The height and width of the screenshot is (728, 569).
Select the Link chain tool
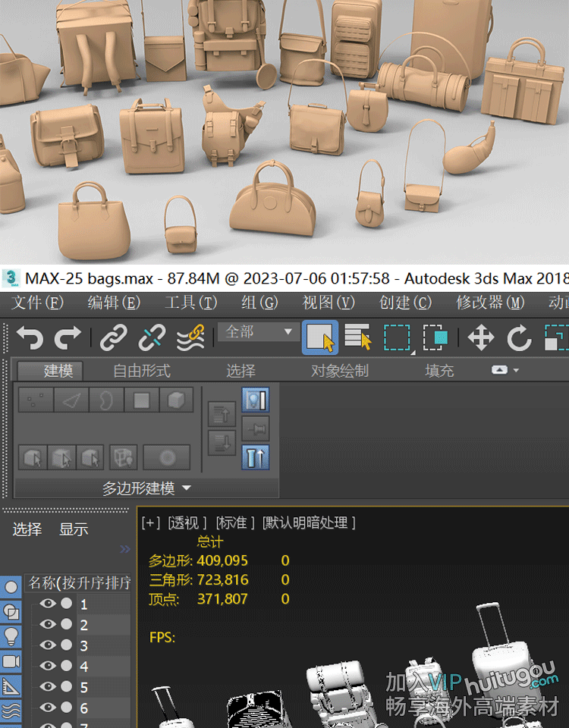114,337
